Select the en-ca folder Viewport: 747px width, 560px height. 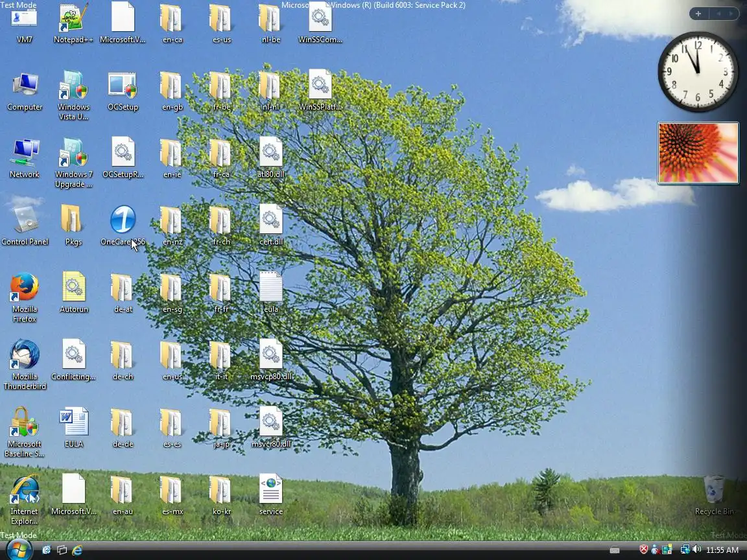coord(172,23)
